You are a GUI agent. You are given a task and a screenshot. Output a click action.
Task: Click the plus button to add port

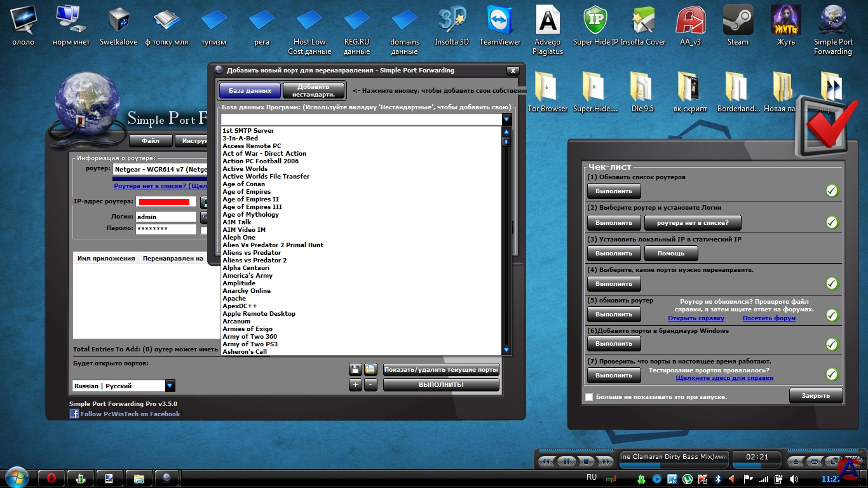pos(355,384)
